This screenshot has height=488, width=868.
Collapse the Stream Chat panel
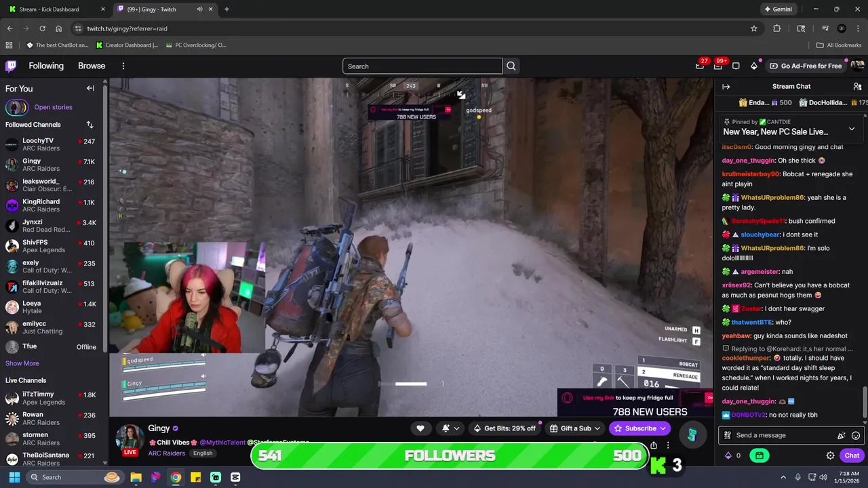[726, 87]
